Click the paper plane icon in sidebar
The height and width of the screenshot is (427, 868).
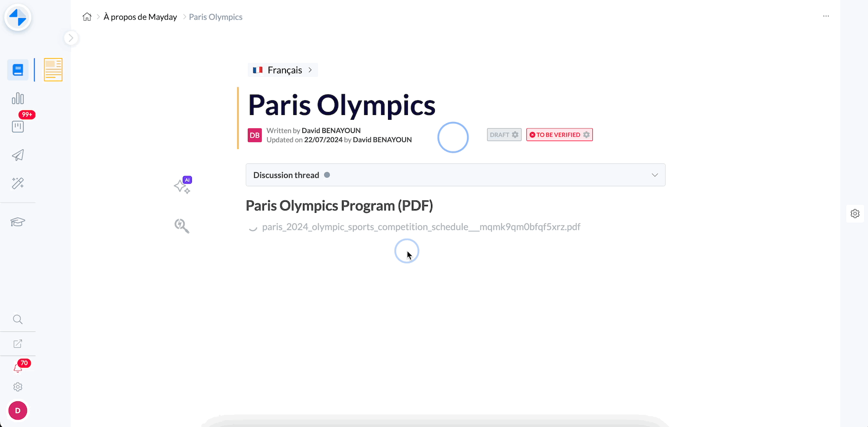click(x=18, y=155)
